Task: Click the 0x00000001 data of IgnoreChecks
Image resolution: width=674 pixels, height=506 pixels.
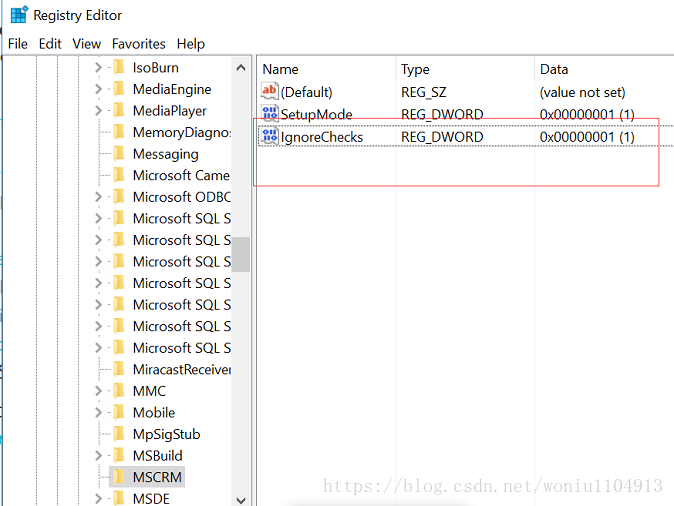Action: click(x=587, y=137)
